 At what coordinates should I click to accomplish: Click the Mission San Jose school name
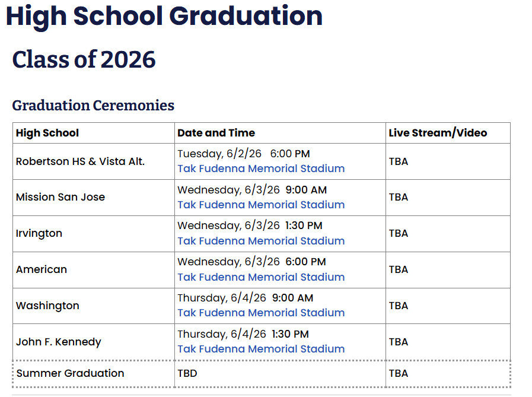(x=60, y=197)
